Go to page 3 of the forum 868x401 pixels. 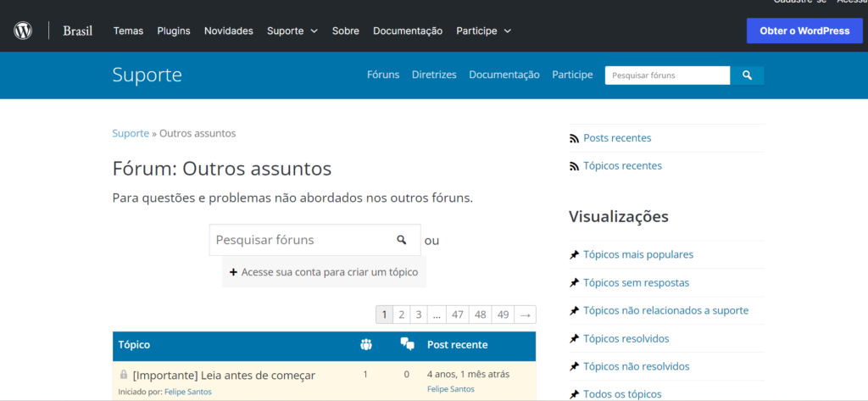point(419,315)
